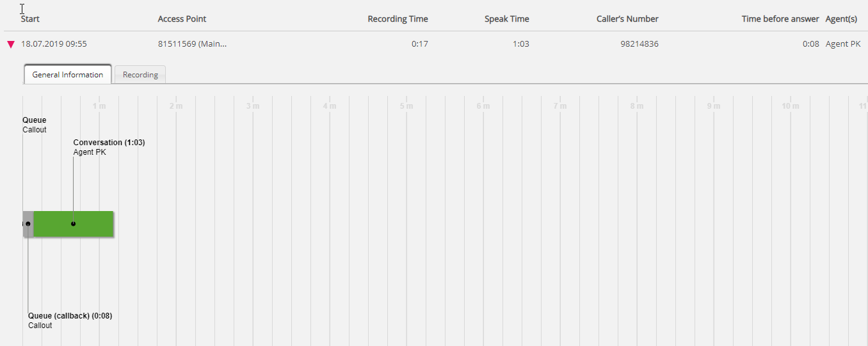Collapse the call row with red triangle
The height and width of the screenshot is (346, 868).
[x=11, y=45]
